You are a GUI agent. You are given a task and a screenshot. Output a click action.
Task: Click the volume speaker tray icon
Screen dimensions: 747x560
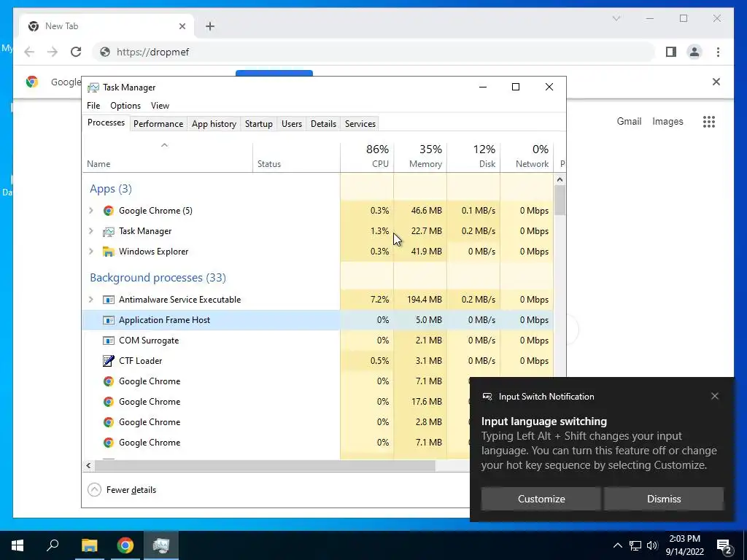(x=652, y=545)
